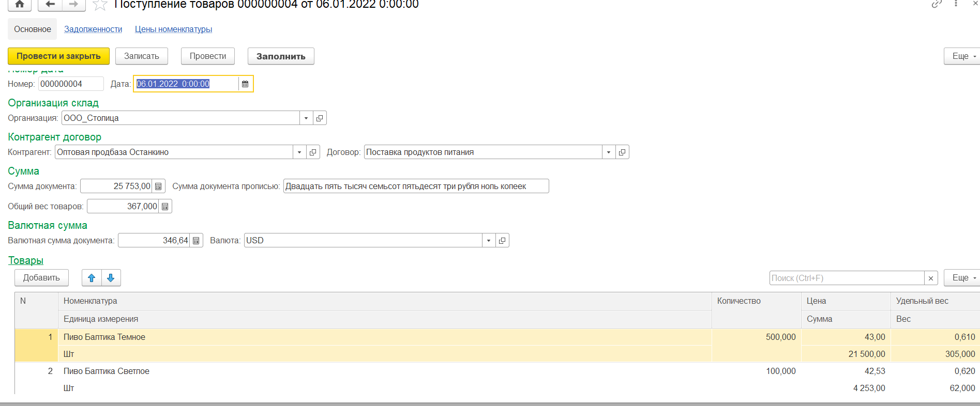Viewport: 980px width, 406px height.
Task: Open calculator for total goods weight
Action: click(x=165, y=207)
